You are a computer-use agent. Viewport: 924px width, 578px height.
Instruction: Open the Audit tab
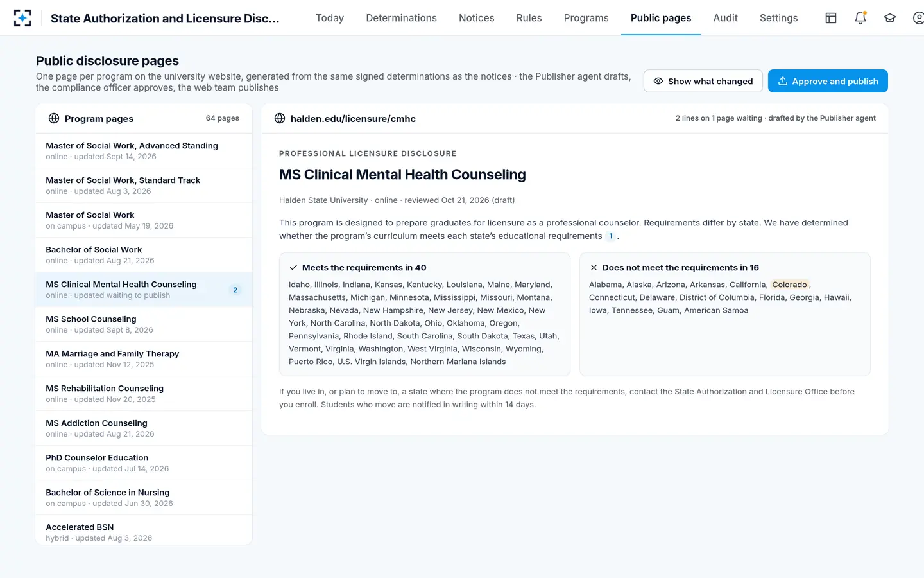pyautogui.click(x=726, y=18)
